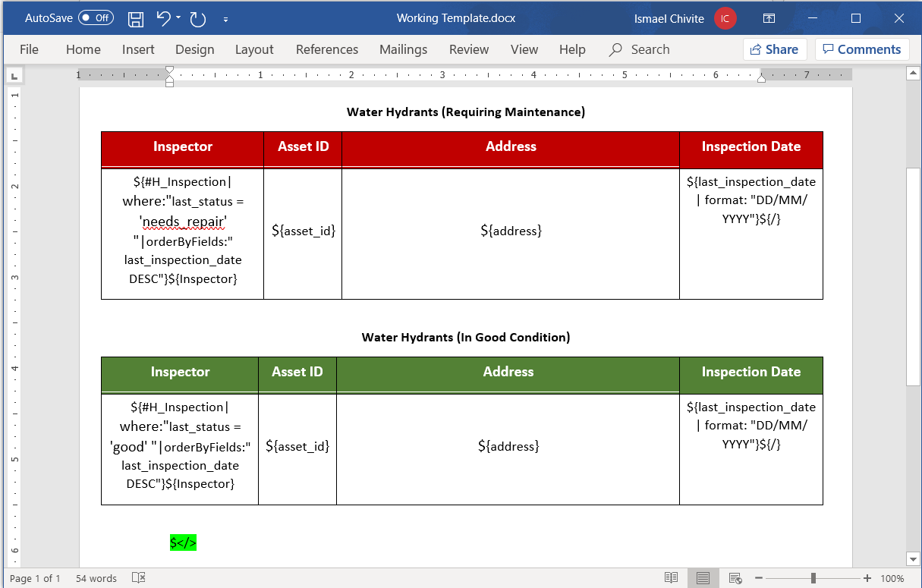922x588 pixels.
Task: Click the highlighted $</> tag
Action: coord(183,542)
